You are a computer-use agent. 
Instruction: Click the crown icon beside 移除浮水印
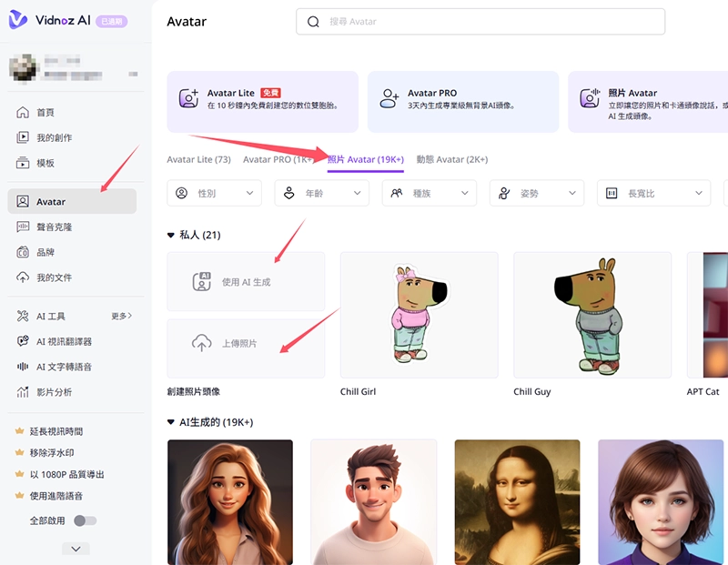tap(19, 452)
